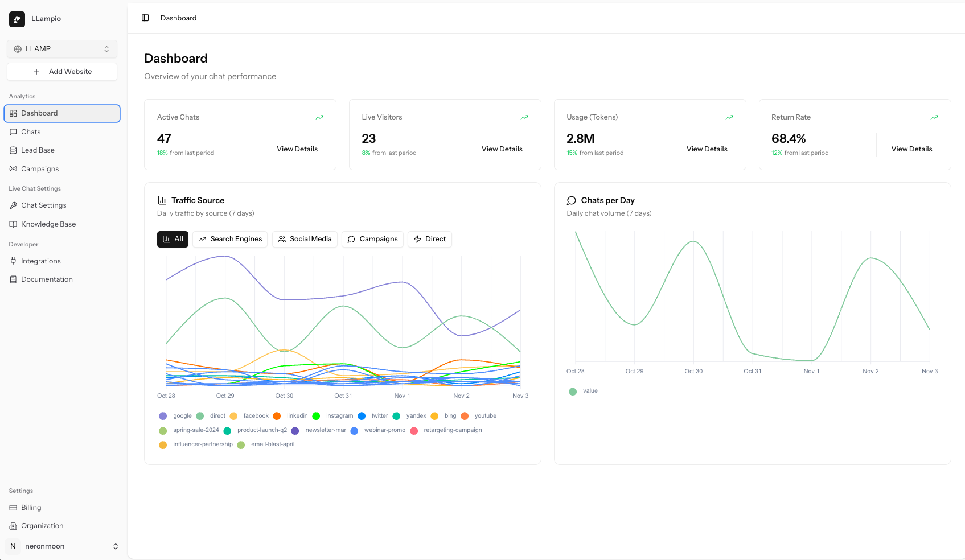Toggle the value legend in Chats per Day
Screen dimensions: 965x560
pyautogui.click(x=584, y=391)
